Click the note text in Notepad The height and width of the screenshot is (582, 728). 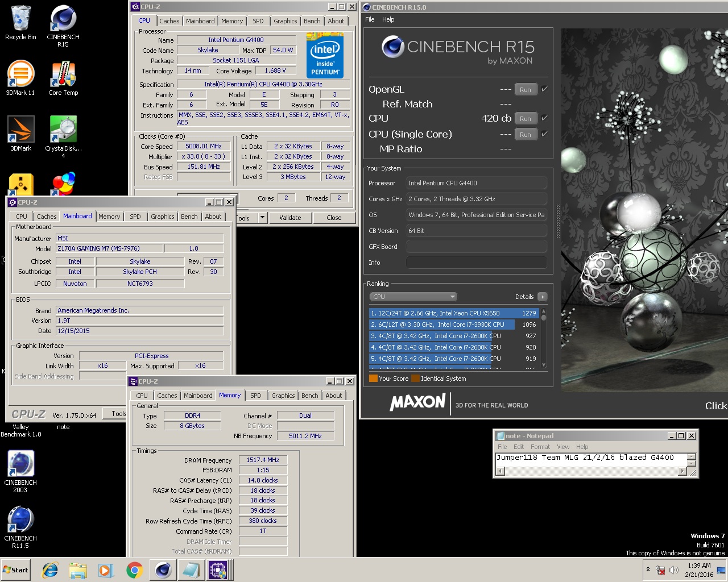point(585,458)
